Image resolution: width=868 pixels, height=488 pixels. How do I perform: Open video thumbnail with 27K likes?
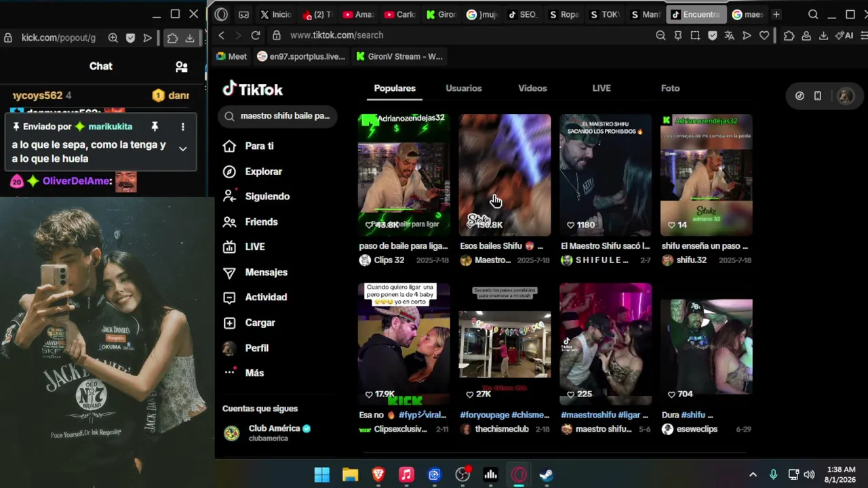click(x=505, y=344)
